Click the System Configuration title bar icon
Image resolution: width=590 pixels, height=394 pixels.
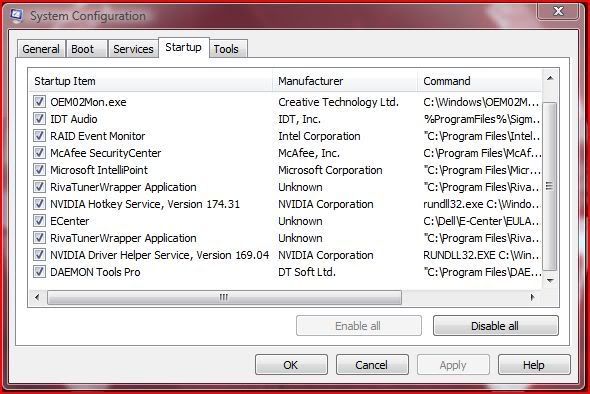[16, 15]
